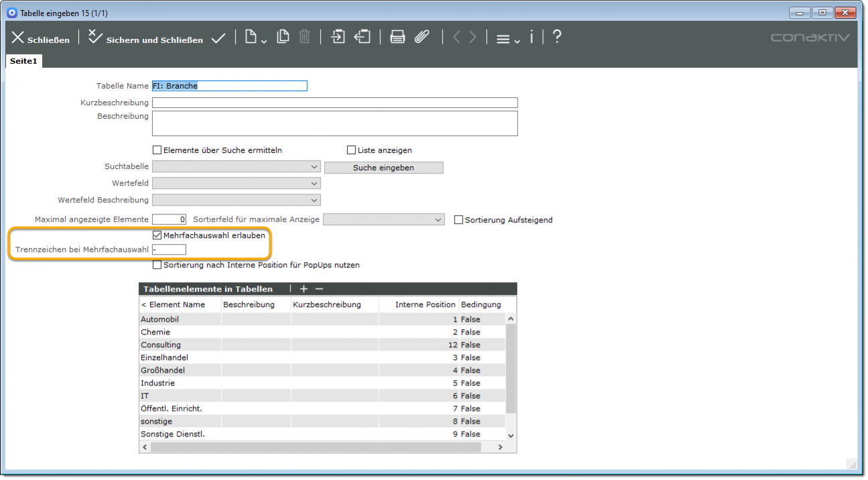The height and width of the screenshot is (480, 868).
Task: Click the duplicate record icon
Action: click(x=283, y=38)
